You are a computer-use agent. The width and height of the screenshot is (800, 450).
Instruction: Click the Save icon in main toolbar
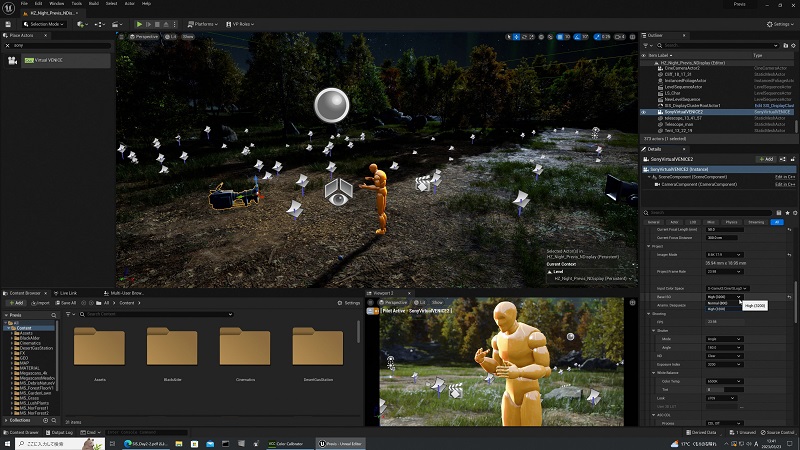coord(10,23)
